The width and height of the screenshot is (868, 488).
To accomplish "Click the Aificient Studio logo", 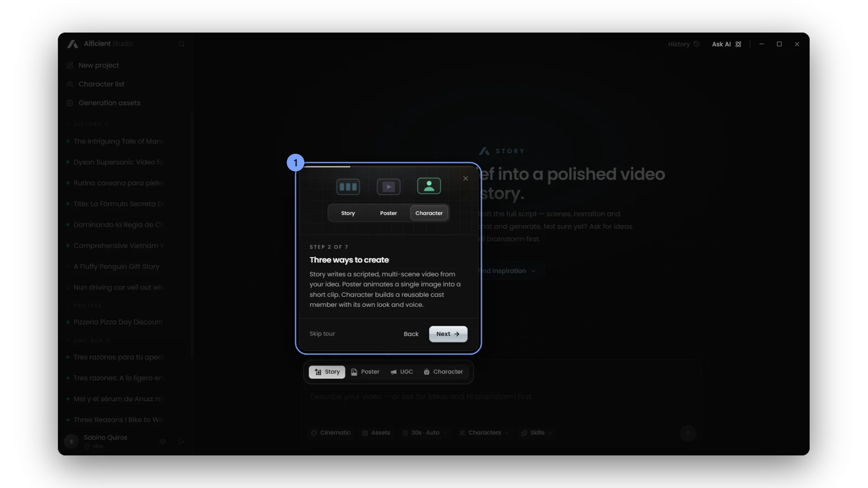I will click(x=100, y=44).
